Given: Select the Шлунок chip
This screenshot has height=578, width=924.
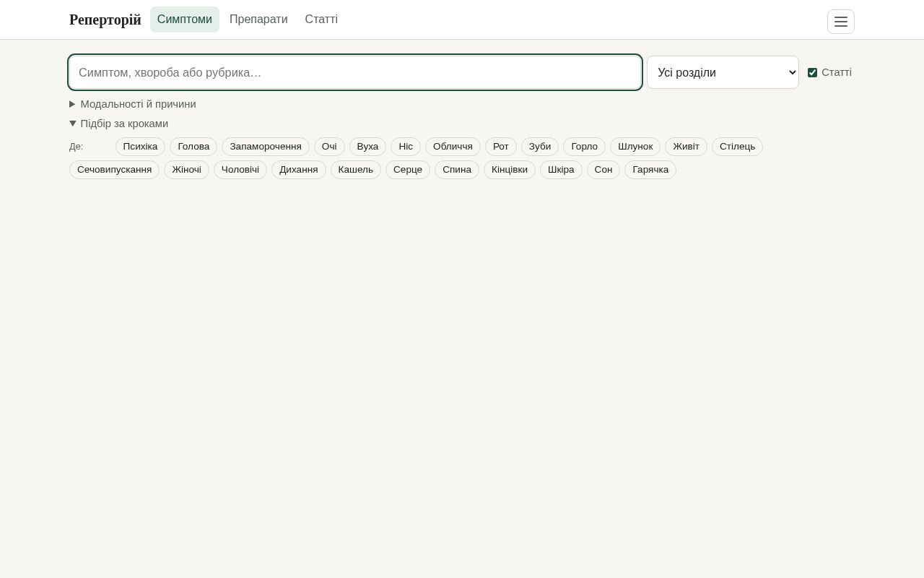Looking at the screenshot, I should coord(635,147).
